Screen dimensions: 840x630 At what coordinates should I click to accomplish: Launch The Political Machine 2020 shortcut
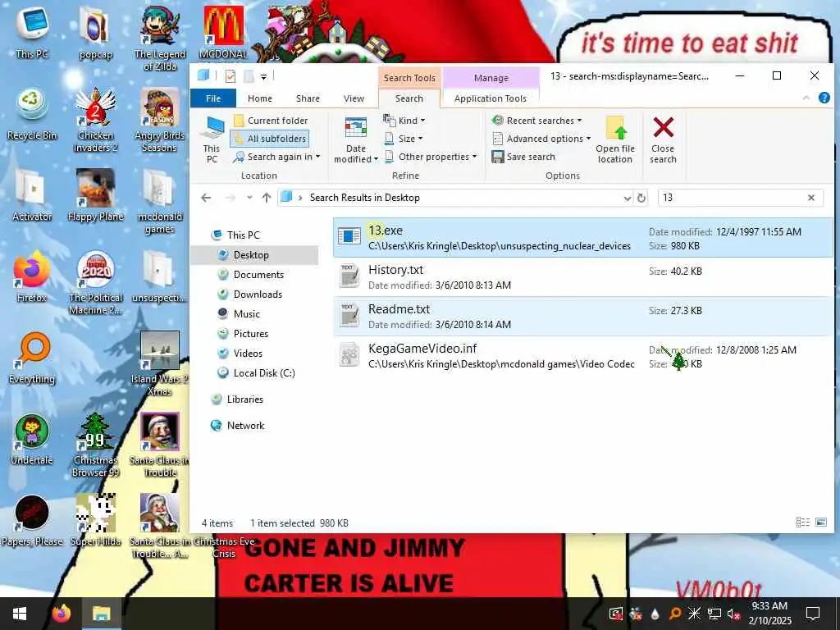(x=95, y=282)
